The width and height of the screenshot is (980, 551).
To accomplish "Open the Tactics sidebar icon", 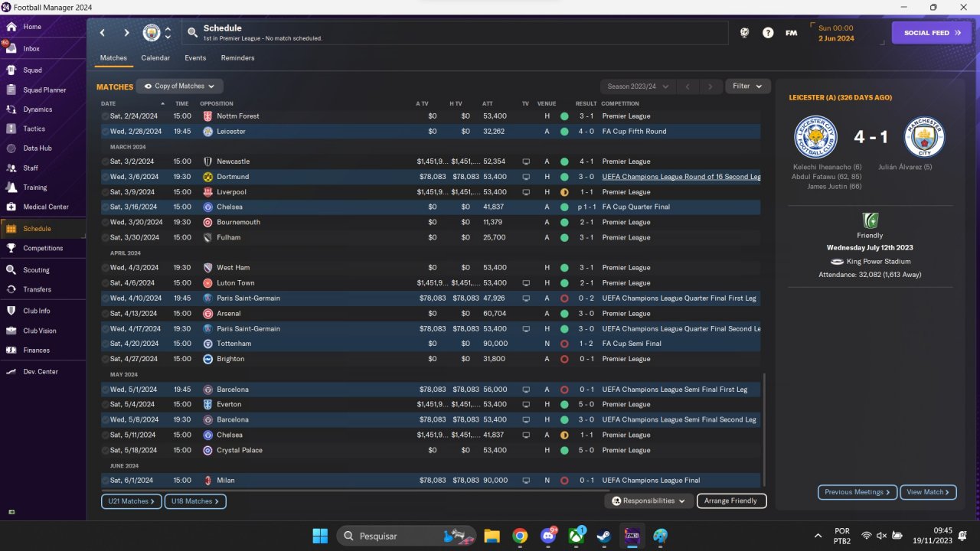I will pos(11,129).
